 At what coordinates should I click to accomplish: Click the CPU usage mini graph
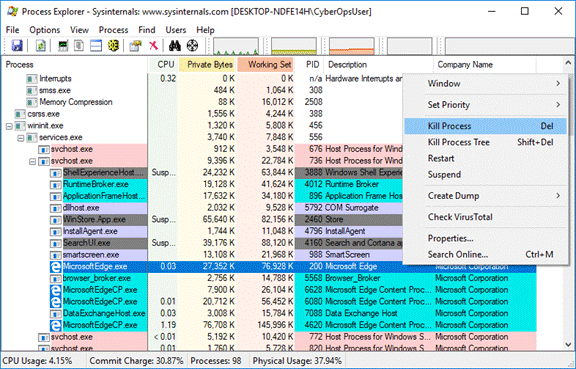point(236,46)
